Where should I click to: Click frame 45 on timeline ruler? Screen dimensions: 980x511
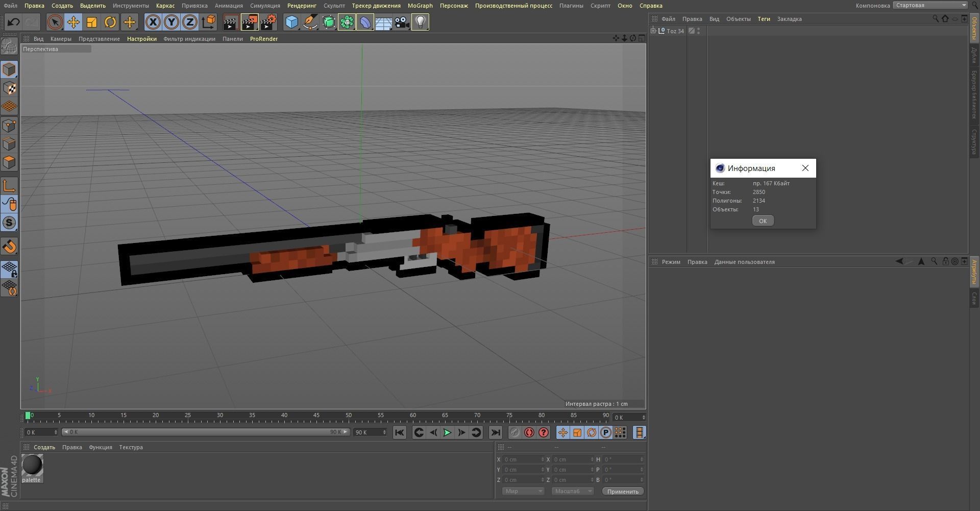point(316,416)
